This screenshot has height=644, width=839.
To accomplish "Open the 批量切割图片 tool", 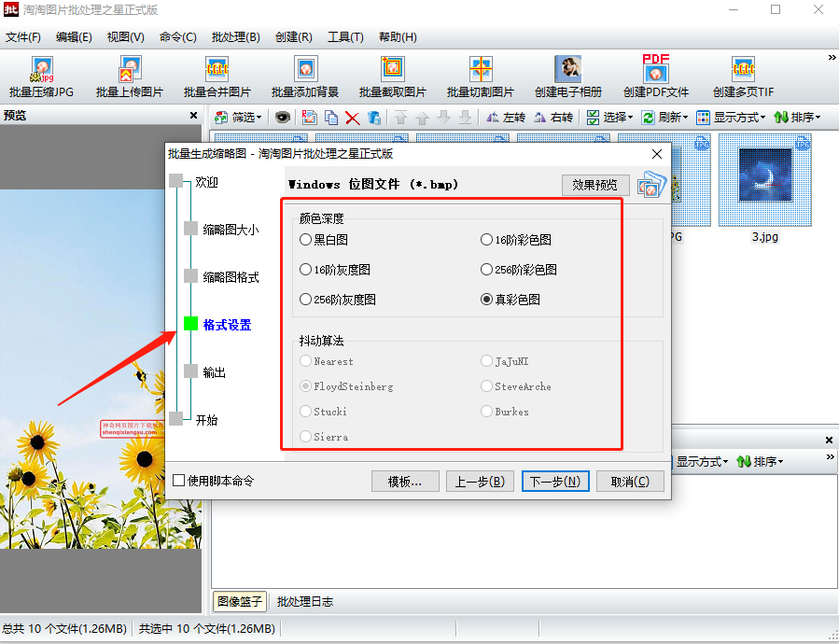I will (481, 77).
